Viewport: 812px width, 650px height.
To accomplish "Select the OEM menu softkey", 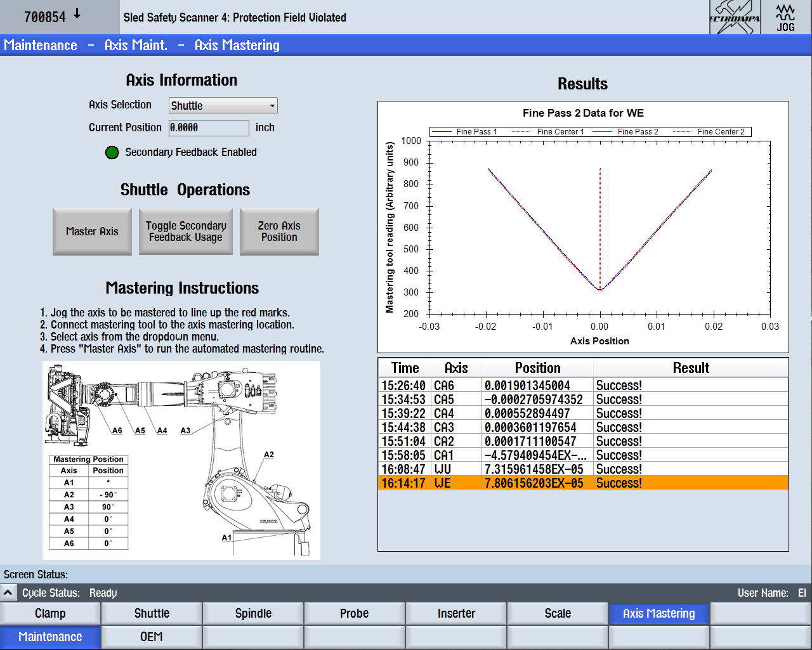I will [x=152, y=637].
